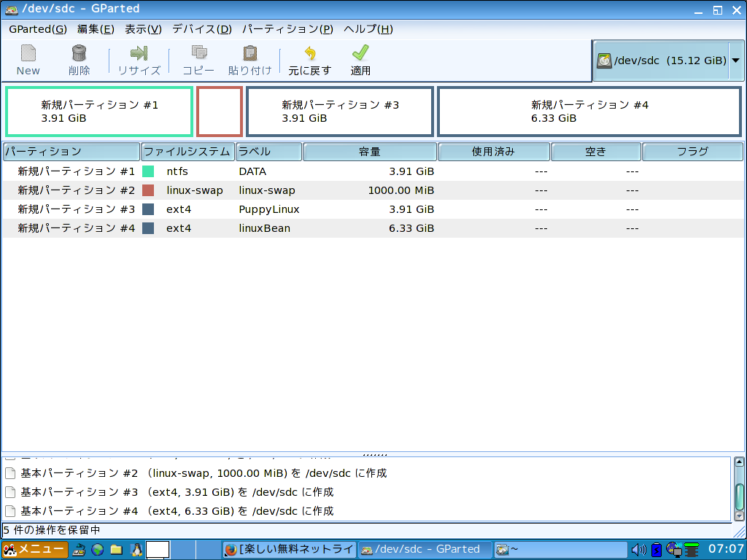This screenshot has width=747, height=560.
Task: Switch to the Firefox taskbar window
Action: tap(289, 550)
